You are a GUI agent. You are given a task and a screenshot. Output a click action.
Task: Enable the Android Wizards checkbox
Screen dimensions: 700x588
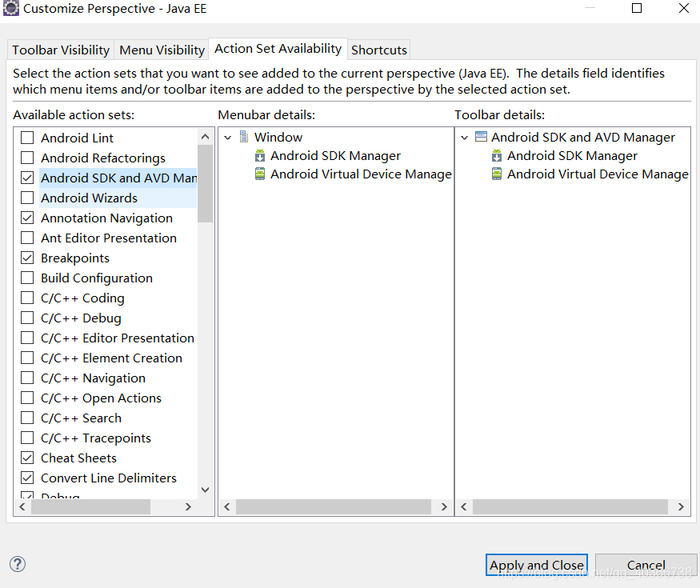click(x=27, y=198)
